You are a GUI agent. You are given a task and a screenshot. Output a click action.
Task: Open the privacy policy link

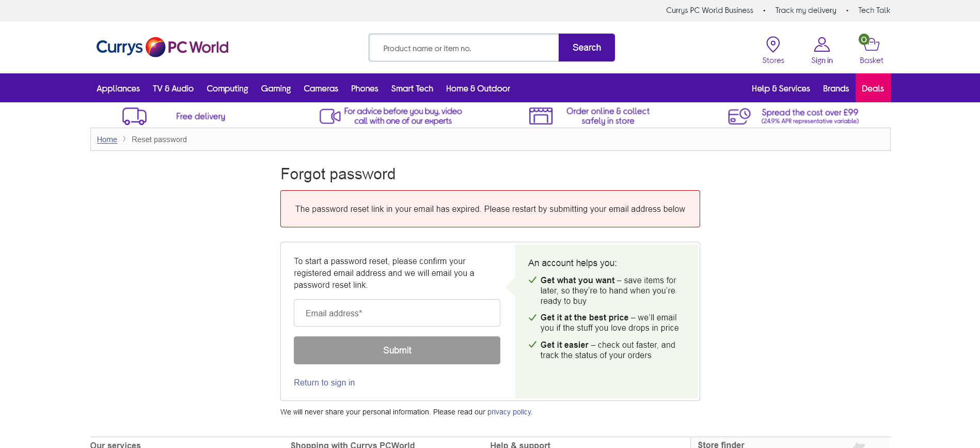click(x=509, y=412)
